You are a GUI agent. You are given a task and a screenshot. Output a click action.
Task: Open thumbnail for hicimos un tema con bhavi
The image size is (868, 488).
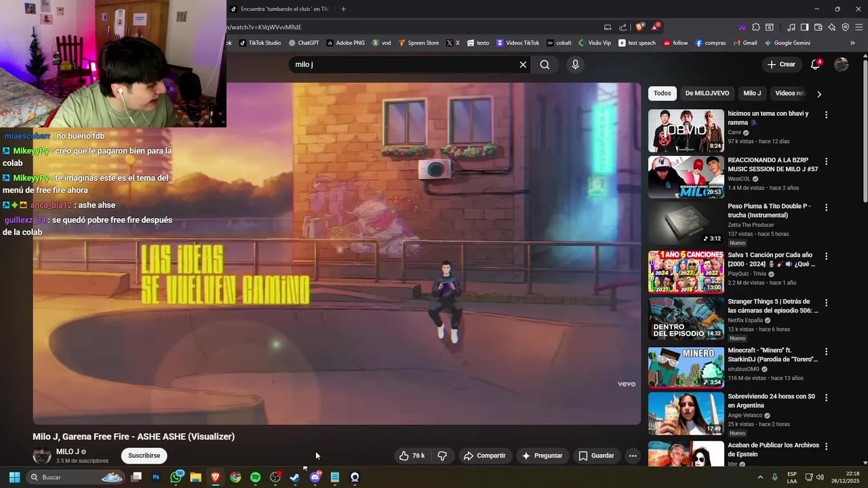pos(686,131)
